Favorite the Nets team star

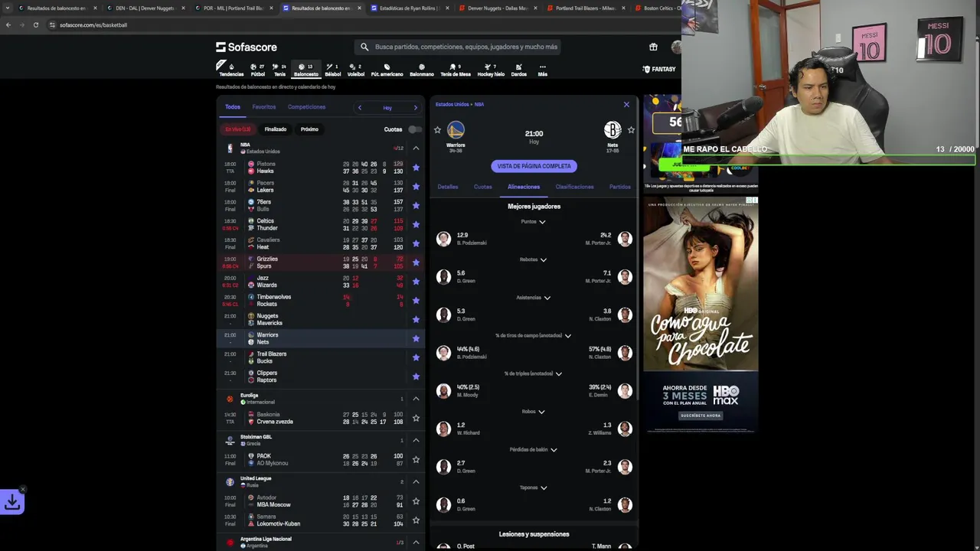pos(631,130)
